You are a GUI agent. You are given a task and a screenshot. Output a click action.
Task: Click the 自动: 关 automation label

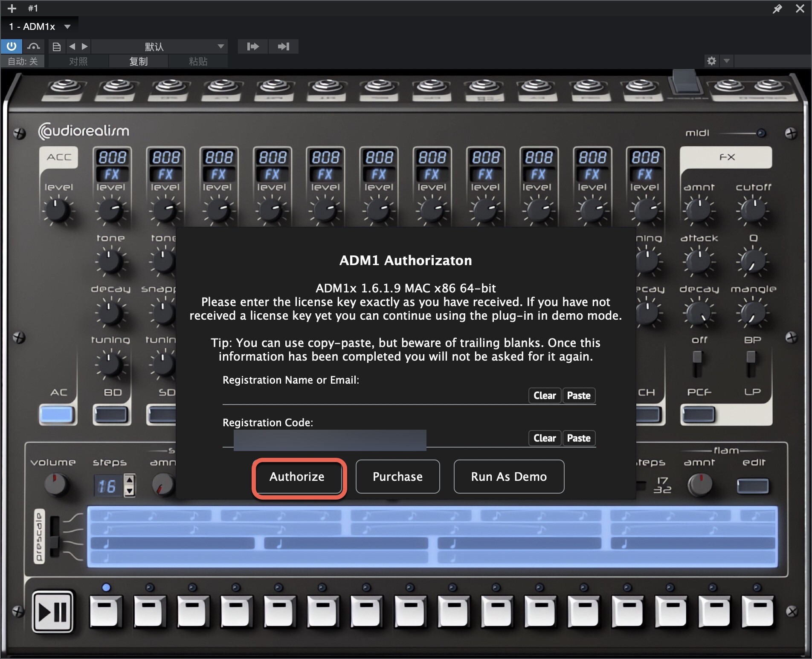pyautogui.click(x=23, y=61)
